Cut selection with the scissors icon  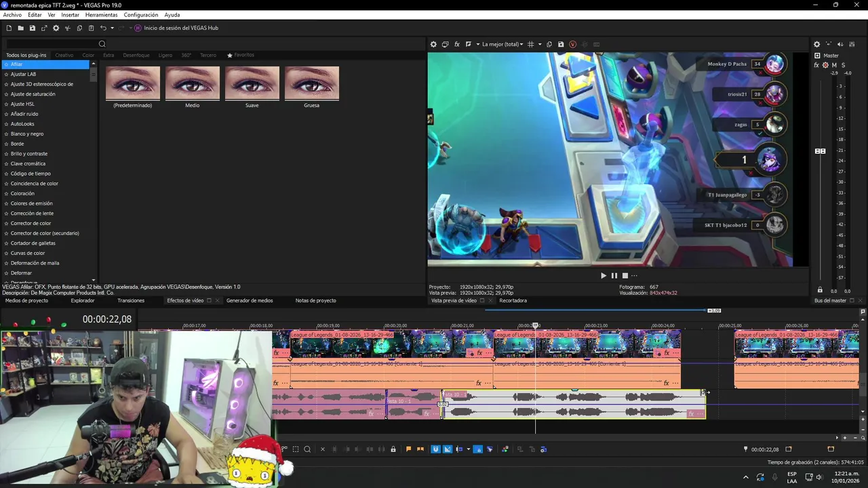(x=68, y=28)
